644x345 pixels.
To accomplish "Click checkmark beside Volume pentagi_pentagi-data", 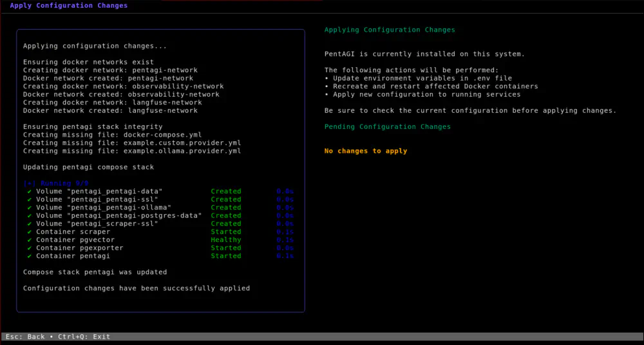I will [29, 192].
